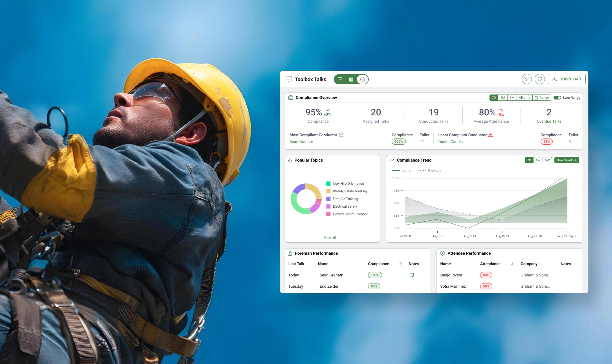Sort Attendance column descending arrow

click(512, 264)
